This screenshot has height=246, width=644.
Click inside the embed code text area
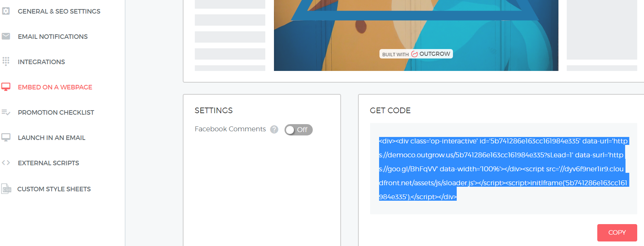tap(503, 169)
